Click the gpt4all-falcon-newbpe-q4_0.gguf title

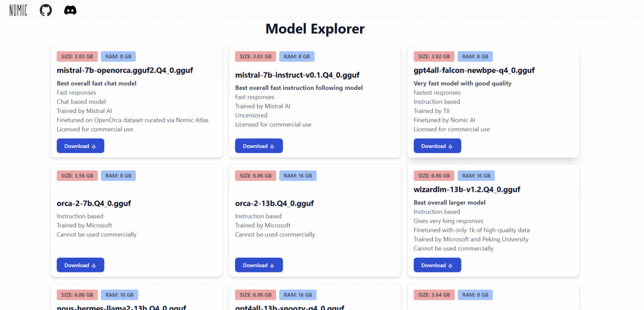(x=474, y=70)
